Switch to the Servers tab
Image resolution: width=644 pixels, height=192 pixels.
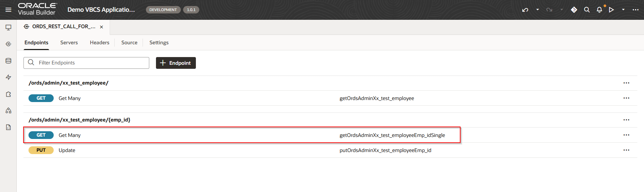coord(69,43)
